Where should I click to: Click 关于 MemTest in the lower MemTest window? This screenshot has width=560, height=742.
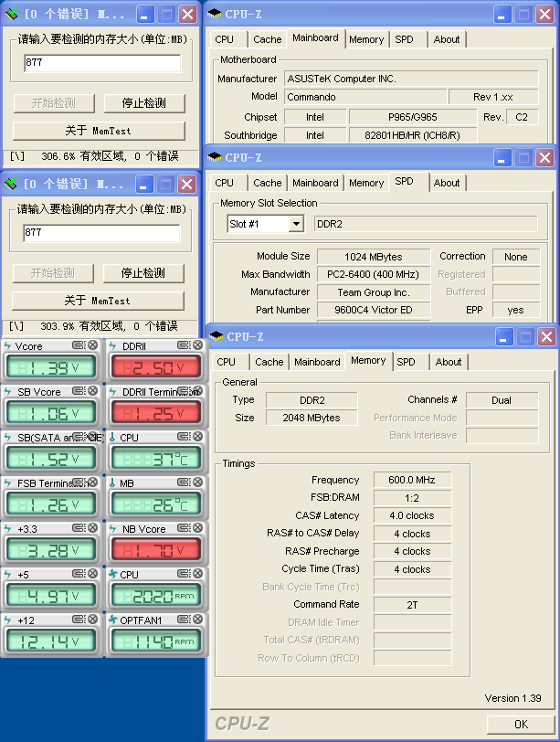[x=98, y=301]
